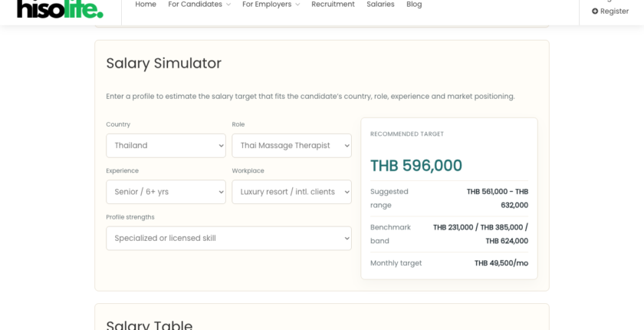The image size is (644, 330).
Task: Open the Country dropdown showing Thailand
Action: click(166, 146)
